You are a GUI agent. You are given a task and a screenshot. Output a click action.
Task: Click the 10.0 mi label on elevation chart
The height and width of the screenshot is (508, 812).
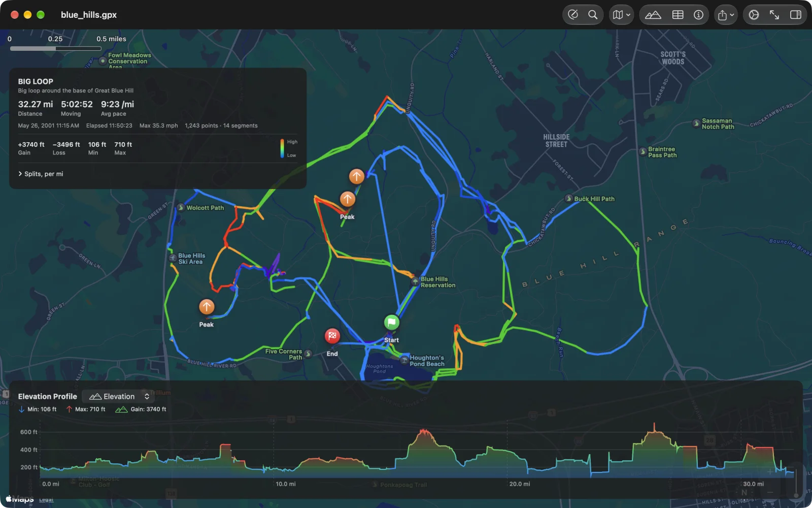tap(286, 484)
